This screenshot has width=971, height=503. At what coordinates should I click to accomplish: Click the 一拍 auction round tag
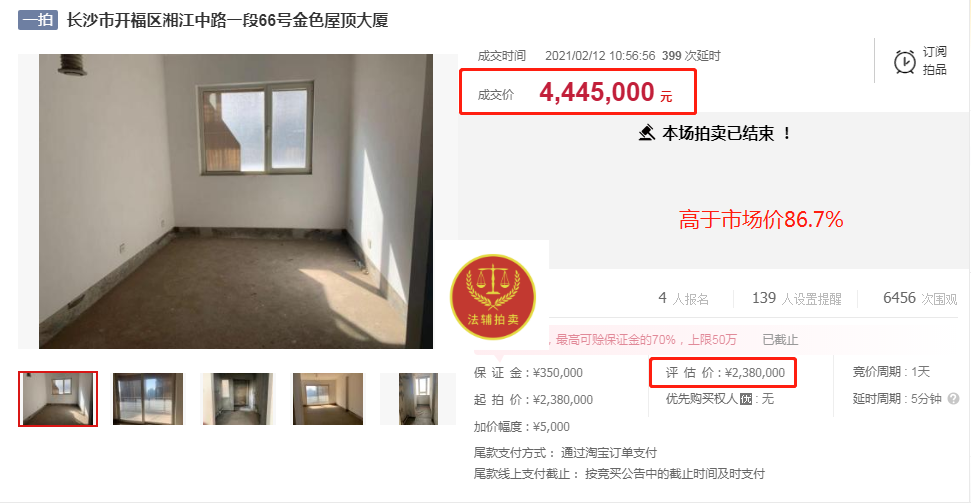[38, 20]
